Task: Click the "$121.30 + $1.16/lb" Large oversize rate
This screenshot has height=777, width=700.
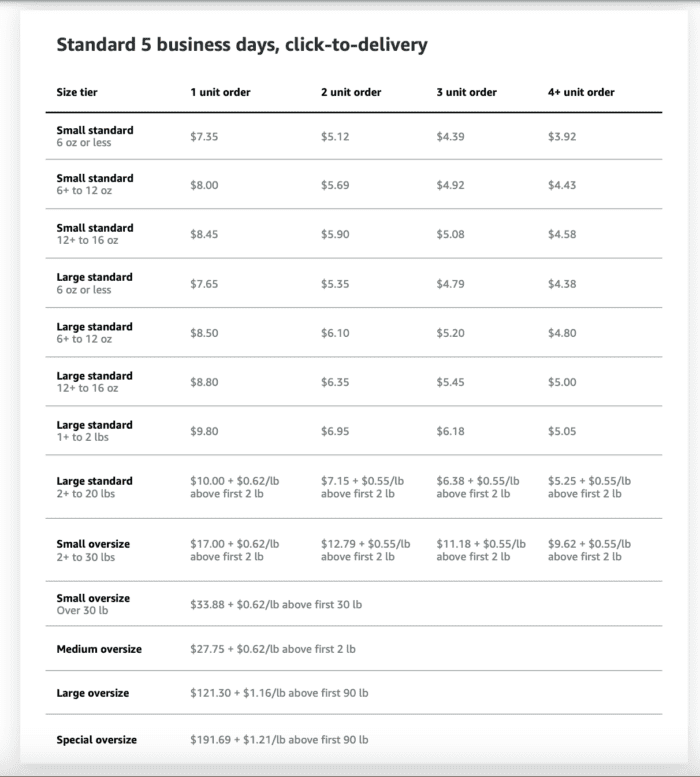Action: tap(279, 693)
